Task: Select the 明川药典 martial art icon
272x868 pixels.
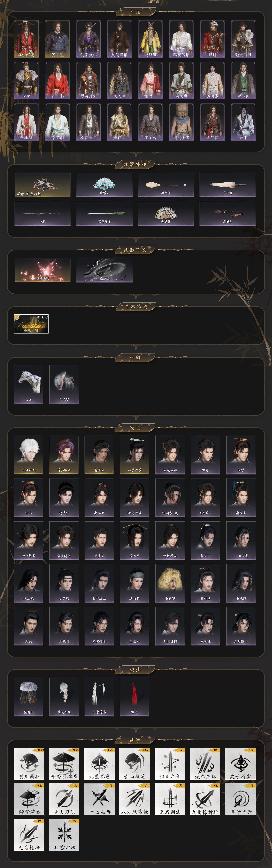Action: [x=29, y=764]
